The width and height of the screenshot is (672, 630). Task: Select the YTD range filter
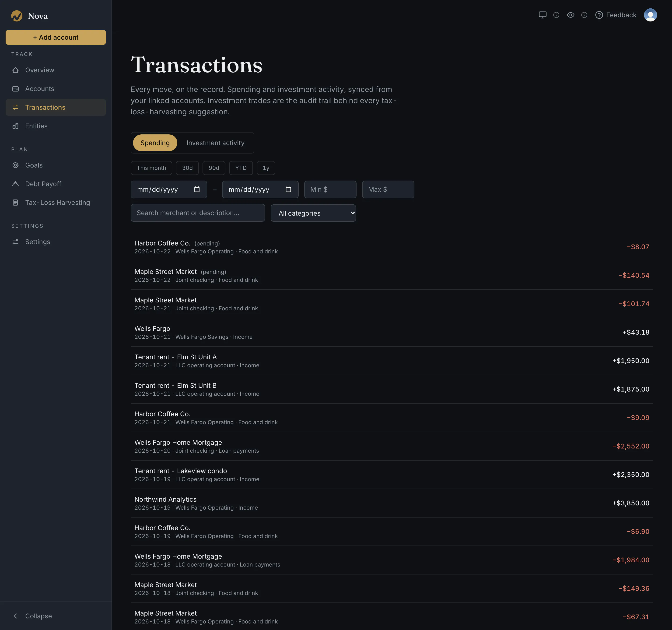241,168
